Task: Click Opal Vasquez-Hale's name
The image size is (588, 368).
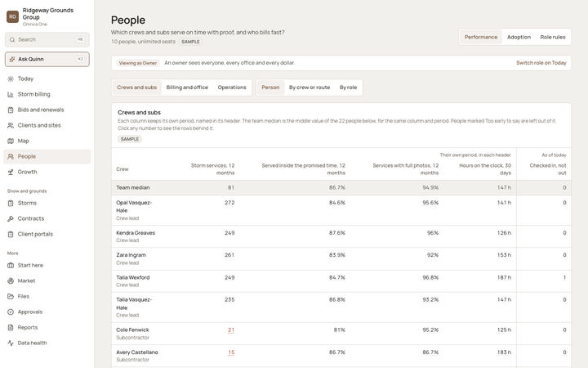Action: click(134, 207)
